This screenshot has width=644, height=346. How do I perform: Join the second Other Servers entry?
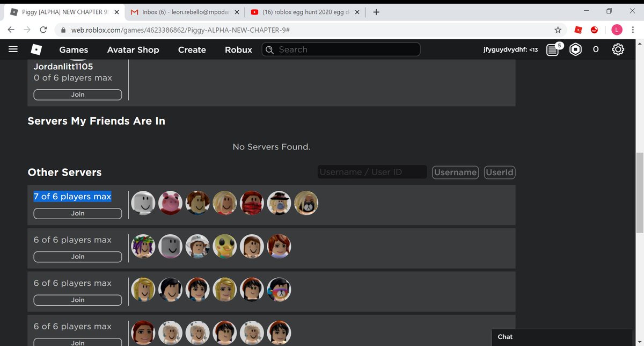click(x=78, y=257)
